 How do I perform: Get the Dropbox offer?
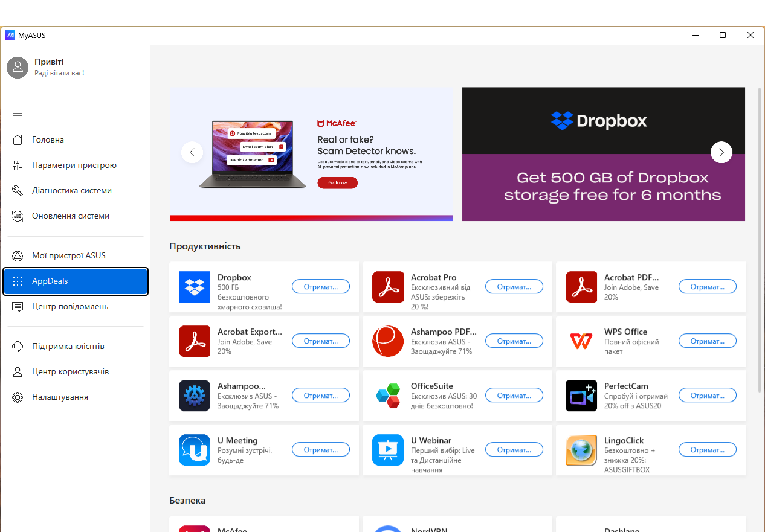tap(321, 287)
